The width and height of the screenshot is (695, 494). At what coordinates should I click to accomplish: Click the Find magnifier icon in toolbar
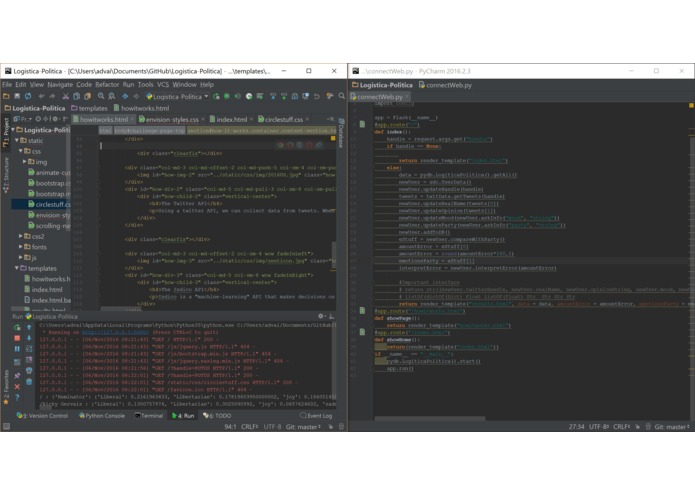click(x=101, y=96)
